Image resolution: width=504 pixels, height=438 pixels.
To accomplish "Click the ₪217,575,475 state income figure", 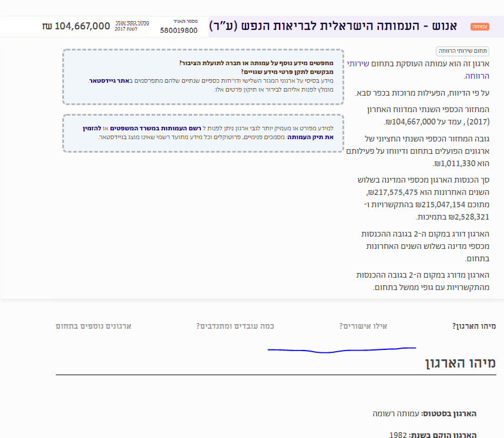I will 392,192.
